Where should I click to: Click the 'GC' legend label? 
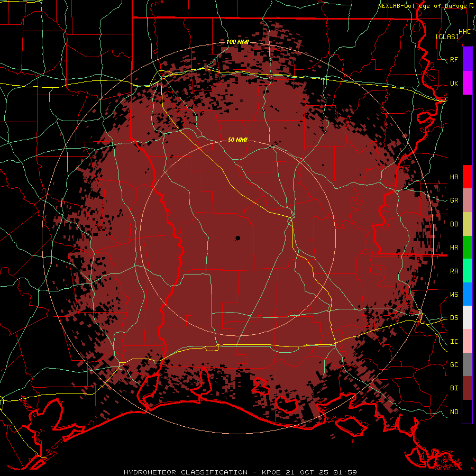pyautogui.click(x=454, y=365)
